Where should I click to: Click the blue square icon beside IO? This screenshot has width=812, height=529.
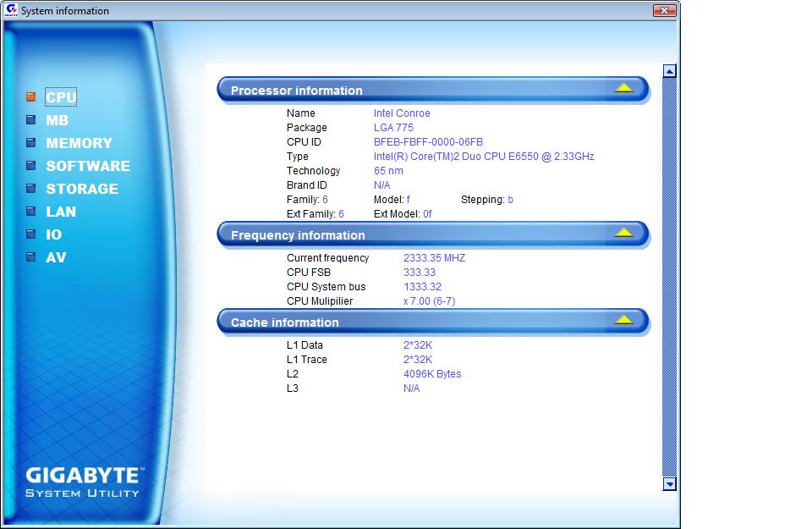(31, 234)
